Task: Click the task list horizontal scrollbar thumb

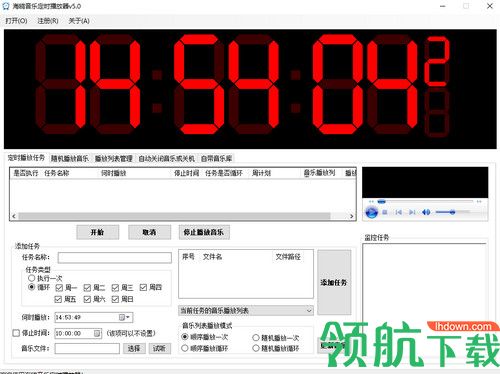Action: tap(174, 216)
